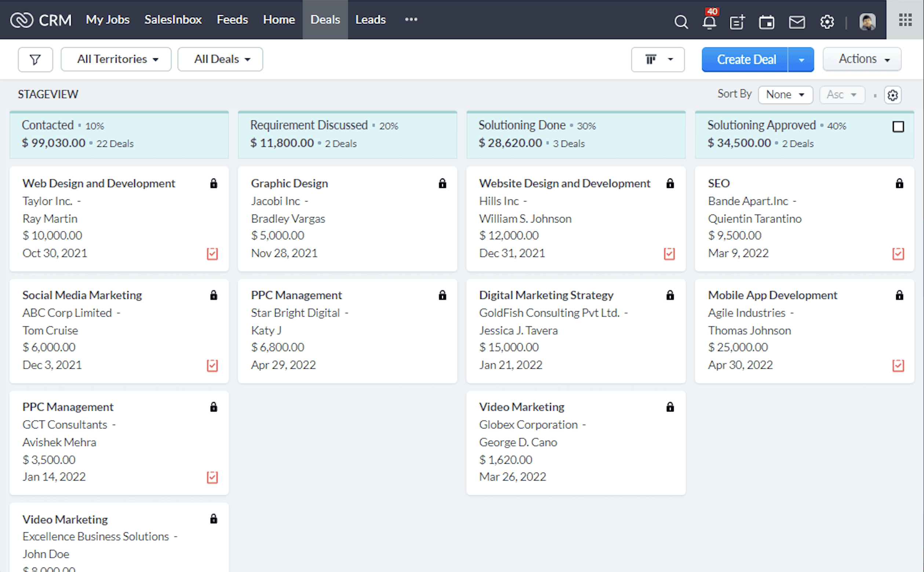Open the SalesInbox tab

point(173,20)
